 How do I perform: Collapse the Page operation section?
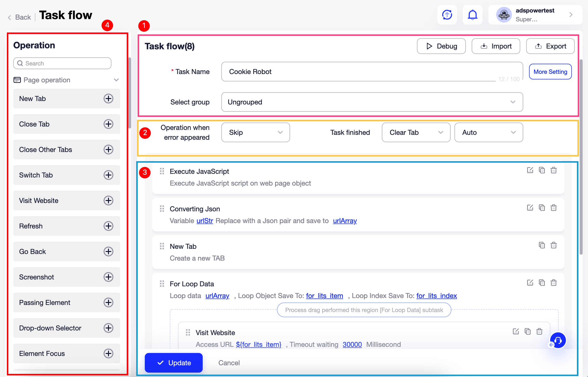pyautogui.click(x=116, y=80)
